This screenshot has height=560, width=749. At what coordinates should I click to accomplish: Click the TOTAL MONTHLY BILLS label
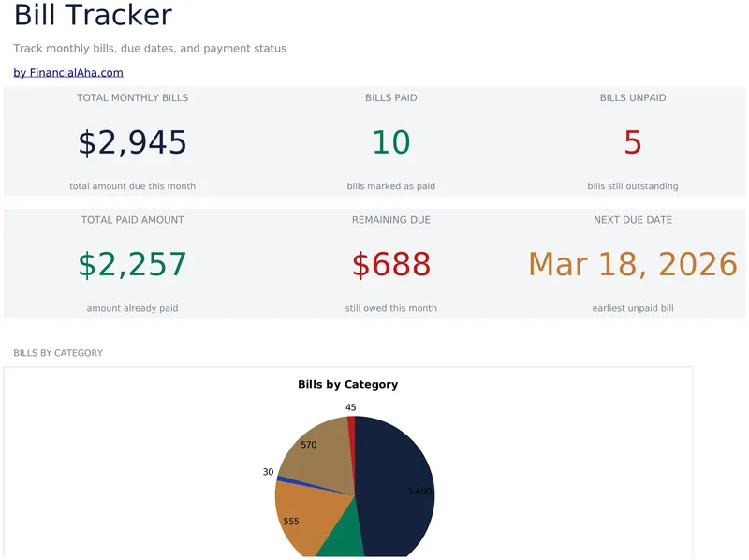tap(132, 97)
